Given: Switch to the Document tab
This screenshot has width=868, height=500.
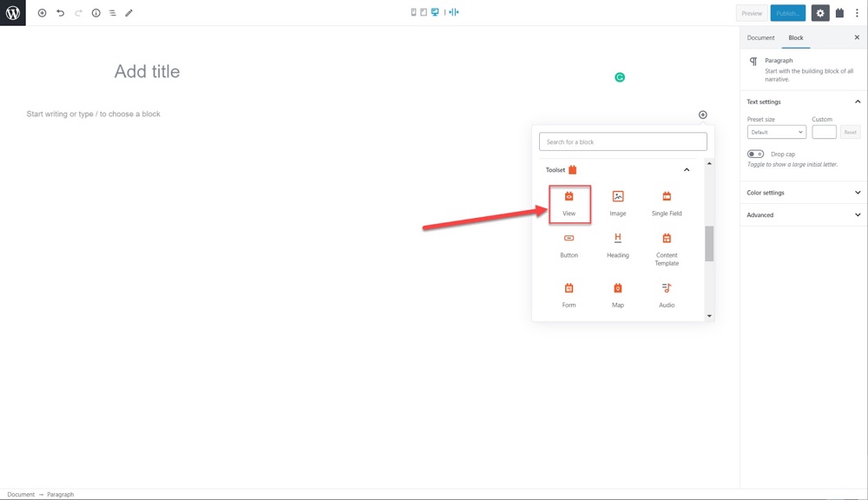Looking at the screenshot, I should [760, 37].
